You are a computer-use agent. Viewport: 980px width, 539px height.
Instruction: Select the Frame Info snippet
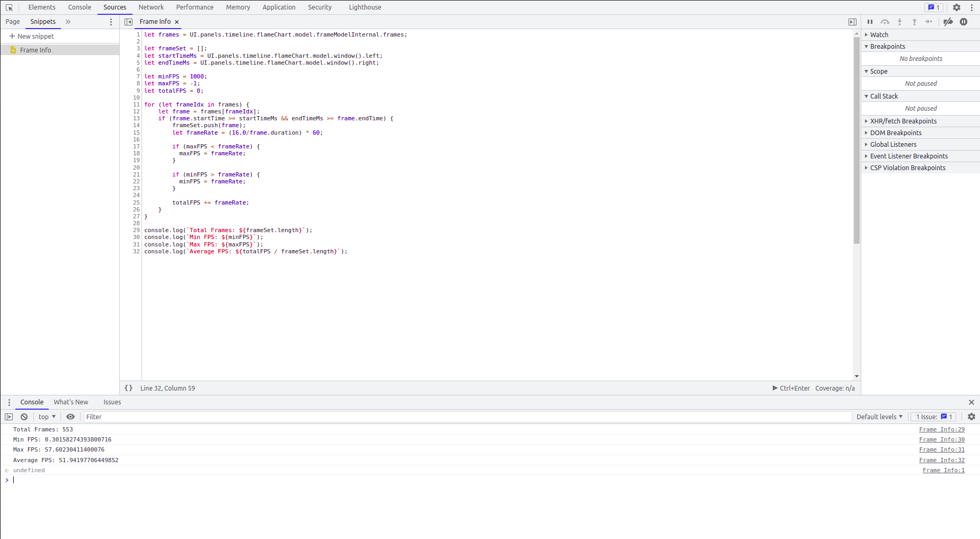[x=60, y=50]
